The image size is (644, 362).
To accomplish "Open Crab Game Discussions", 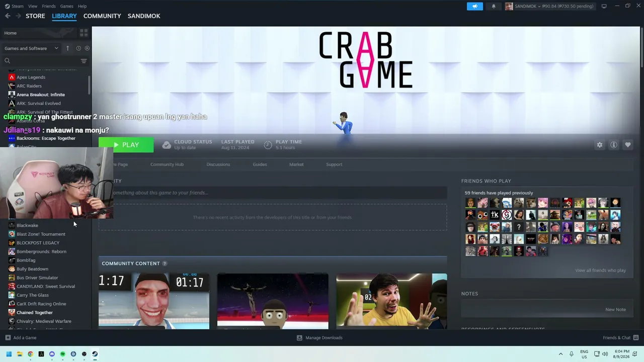I will click(218, 164).
